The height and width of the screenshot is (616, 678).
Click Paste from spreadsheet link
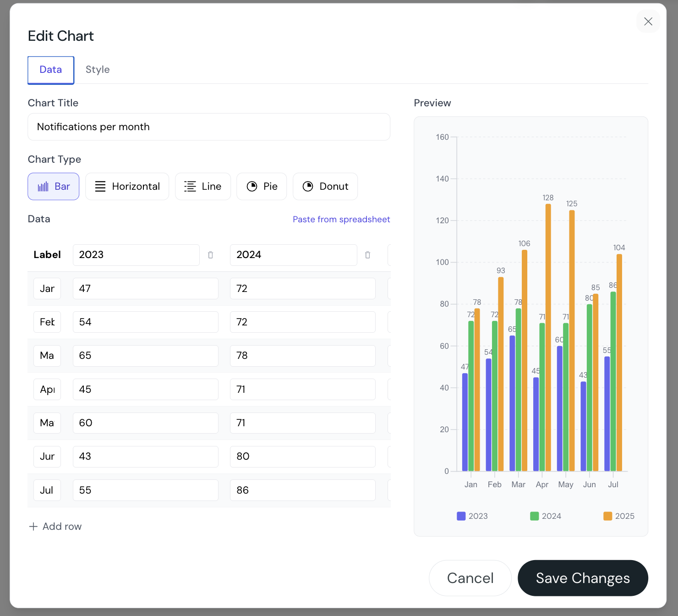[341, 220]
